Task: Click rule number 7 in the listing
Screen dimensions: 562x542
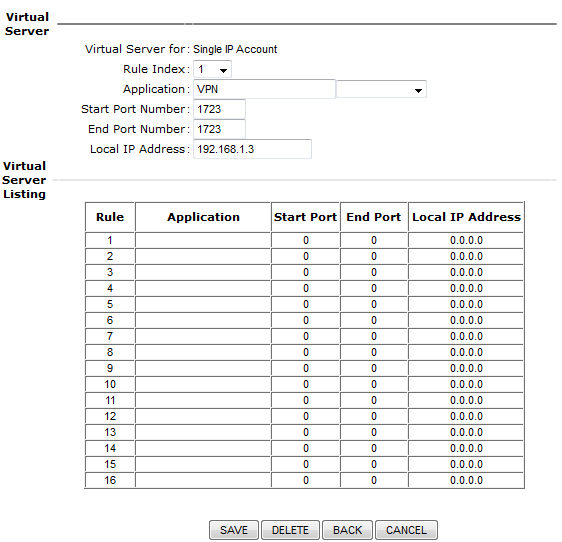Action: tap(110, 336)
